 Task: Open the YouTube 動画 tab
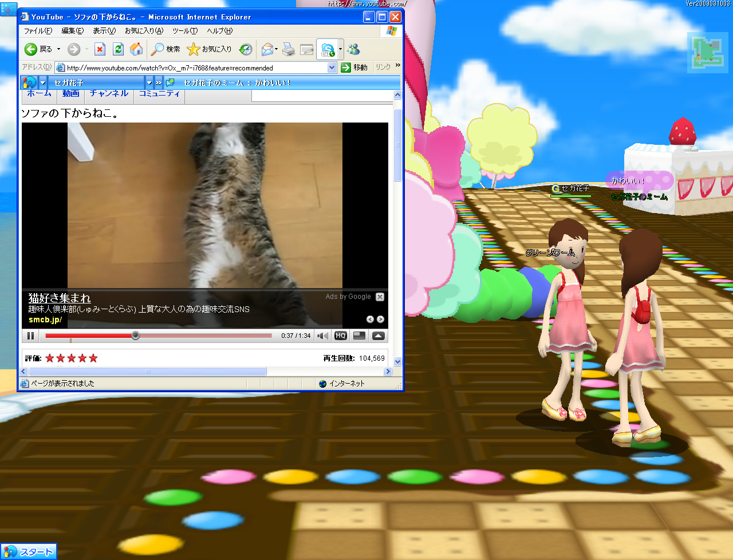[71, 93]
